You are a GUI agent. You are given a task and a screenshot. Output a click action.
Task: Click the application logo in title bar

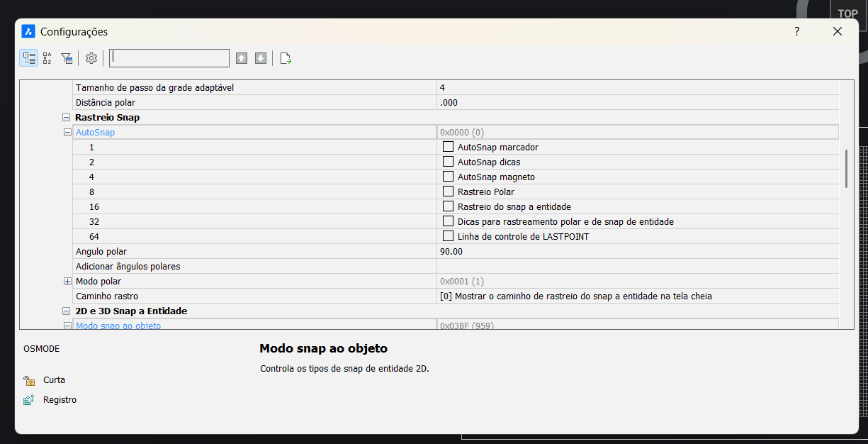click(x=28, y=31)
